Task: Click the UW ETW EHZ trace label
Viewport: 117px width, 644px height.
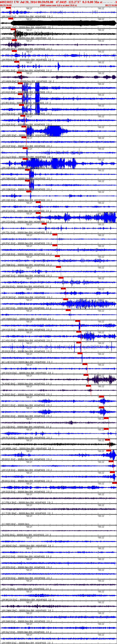Action: point(27,578)
